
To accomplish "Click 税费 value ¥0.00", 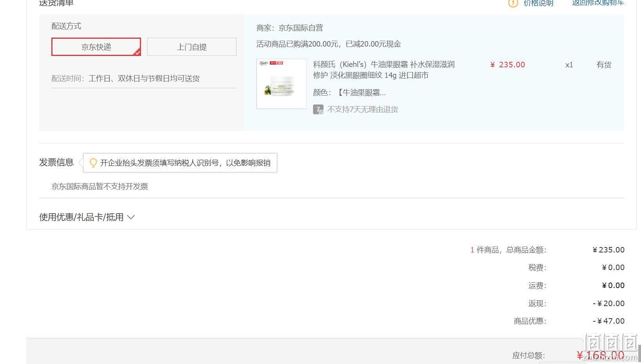I will pyautogui.click(x=613, y=267).
